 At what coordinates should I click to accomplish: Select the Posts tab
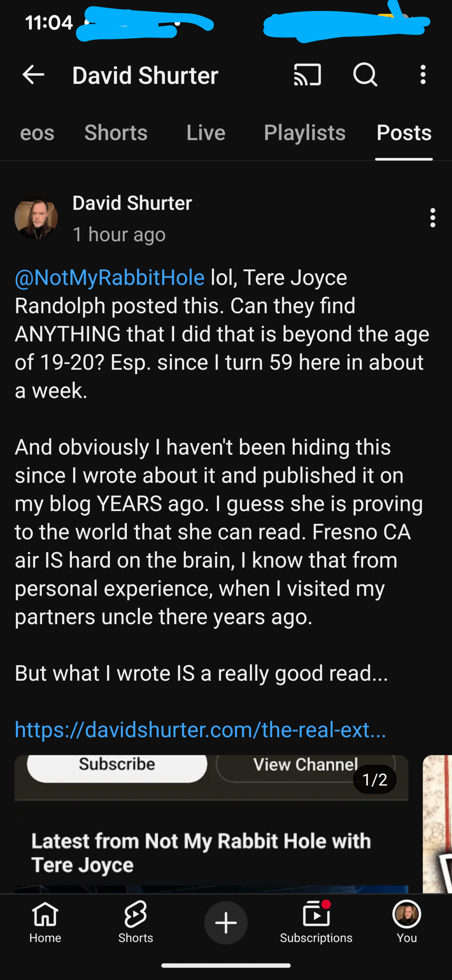404,133
